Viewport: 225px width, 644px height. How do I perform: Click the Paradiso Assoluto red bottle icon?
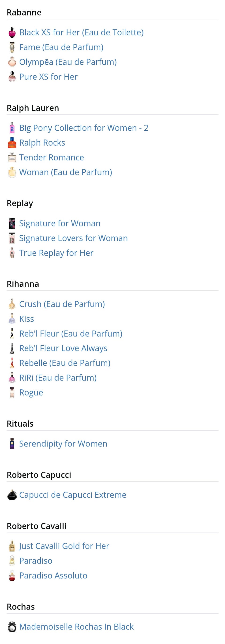pyautogui.click(x=12, y=575)
